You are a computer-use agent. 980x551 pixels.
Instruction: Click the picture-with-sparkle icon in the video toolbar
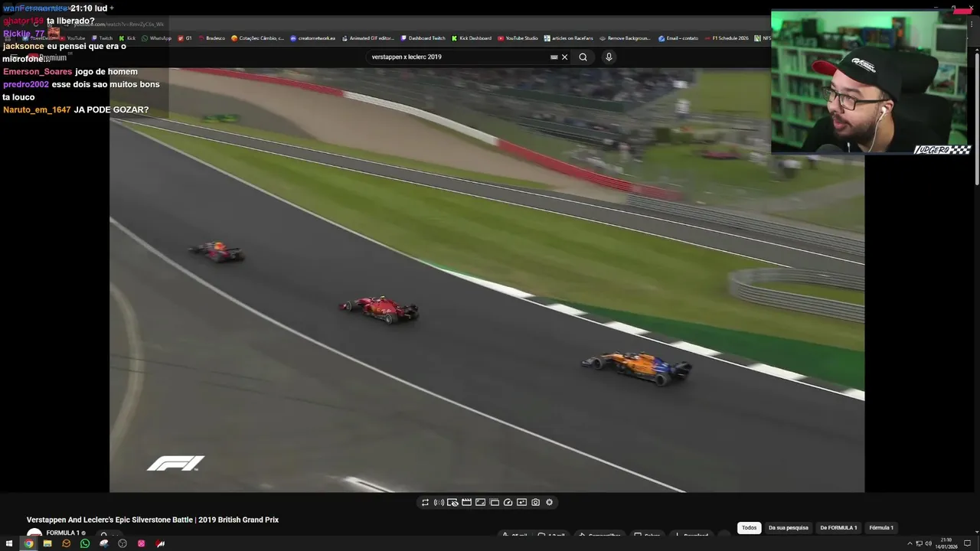pyautogui.click(x=521, y=503)
